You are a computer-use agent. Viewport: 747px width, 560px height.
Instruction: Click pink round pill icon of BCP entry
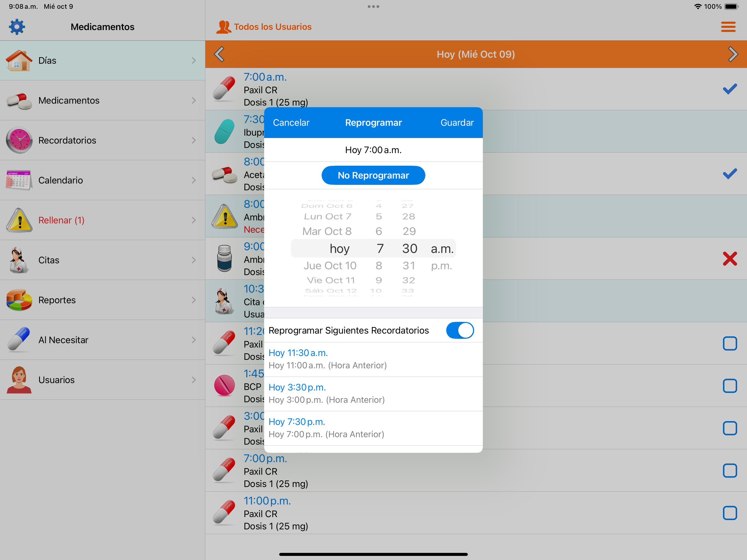[x=224, y=385]
